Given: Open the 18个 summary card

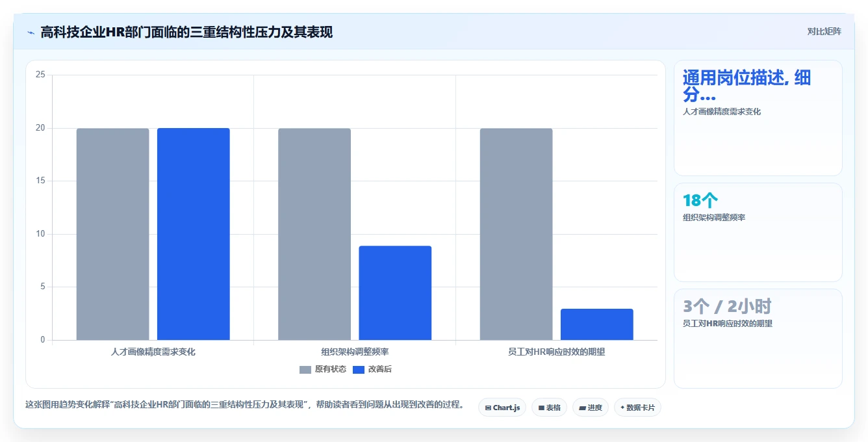Looking at the screenshot, I should (x=758, y=232).
